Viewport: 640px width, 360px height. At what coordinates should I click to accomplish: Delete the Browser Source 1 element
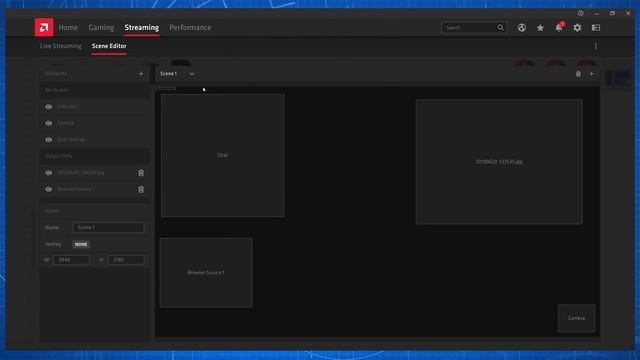(141, 189)
